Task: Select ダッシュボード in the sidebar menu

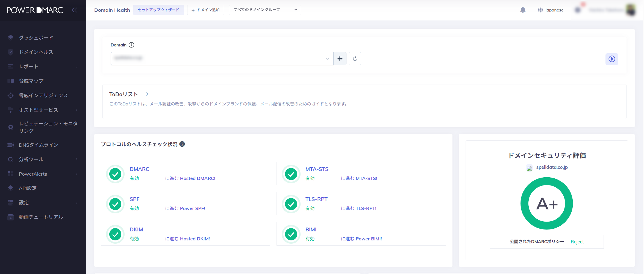Action: click(36, 37)
